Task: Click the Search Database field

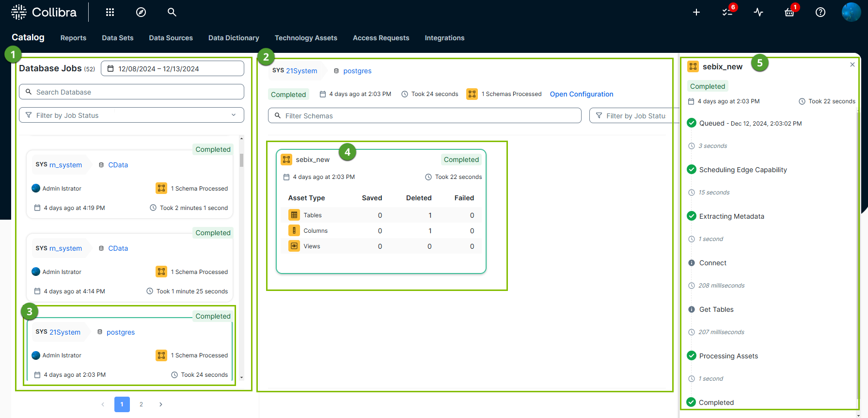Action: tap(131, 92)
